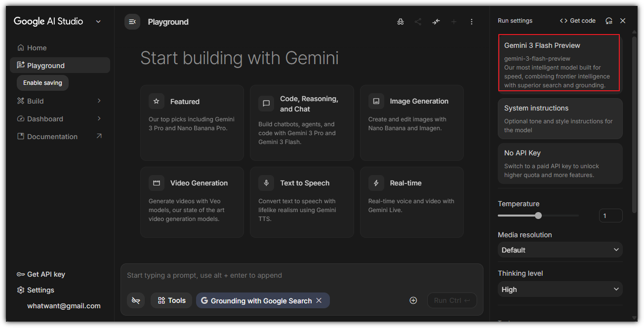Click the clapperboard icon on Video Generation card
Image resolution: width=644 pixels, height=328 pixels.
click(157, 183)
